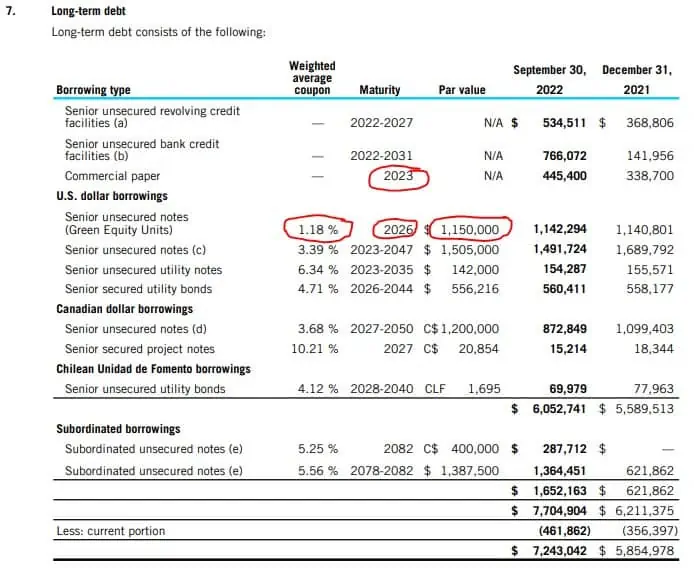Click the Canadian dollar borrowings subheading

[x=124, y=309]
